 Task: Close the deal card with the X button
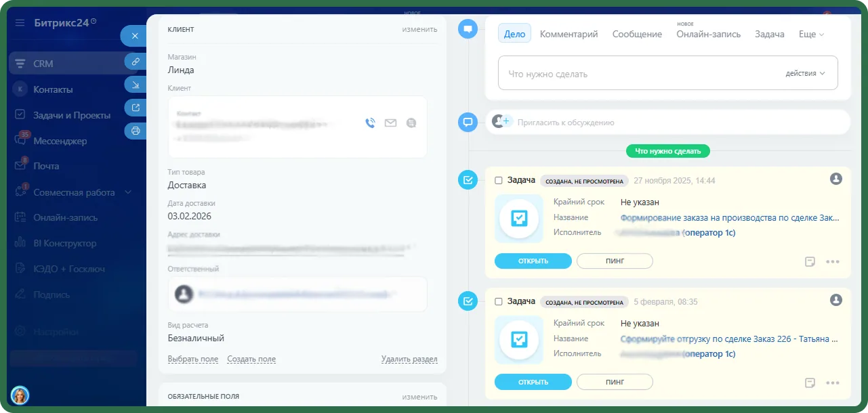[x=135, y=36]
